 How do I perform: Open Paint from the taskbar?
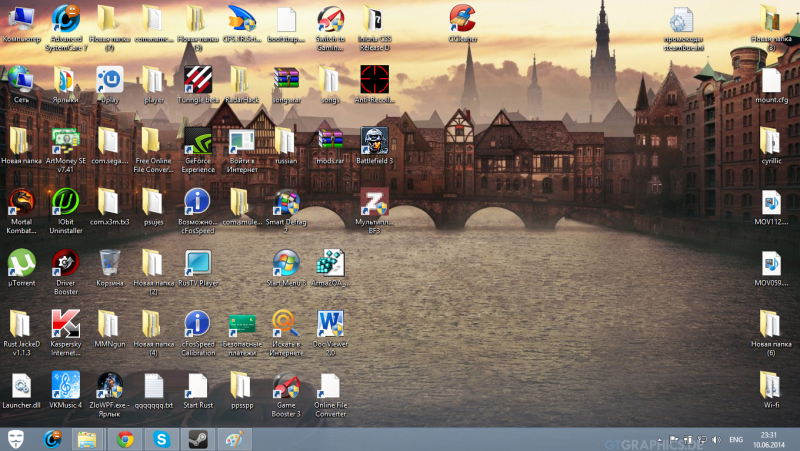click(234, 439)
